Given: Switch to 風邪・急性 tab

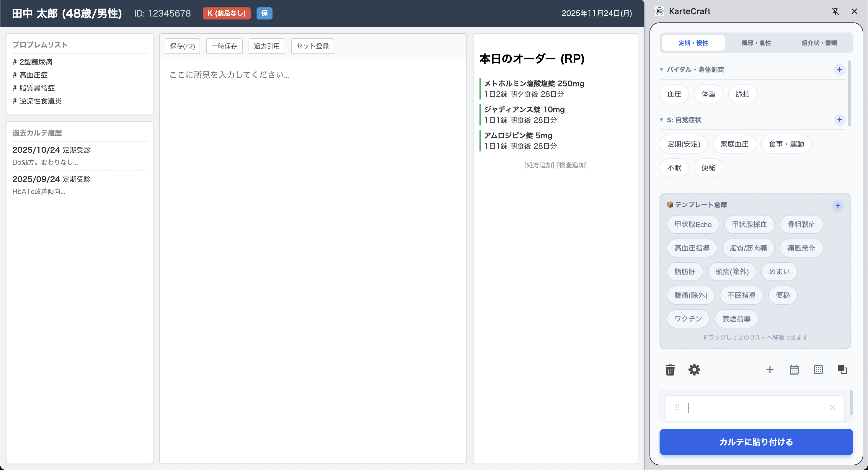Looking at the screenshot, I should pyautogui.click(x=756, y=43).
